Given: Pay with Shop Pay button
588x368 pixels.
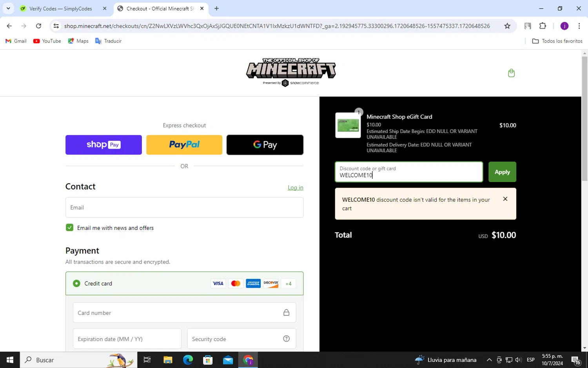Looking at the screenshot, I should pos(103,145).
